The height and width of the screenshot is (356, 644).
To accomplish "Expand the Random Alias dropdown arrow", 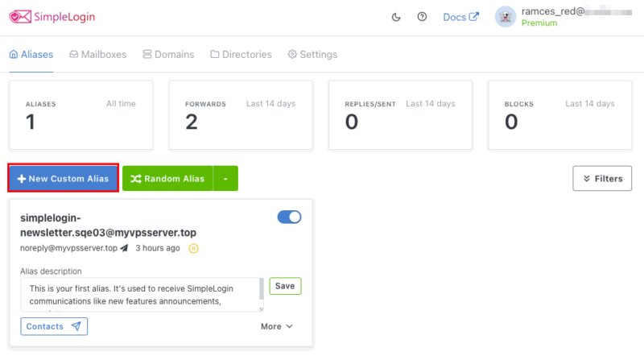I will (x=225, y=179).
